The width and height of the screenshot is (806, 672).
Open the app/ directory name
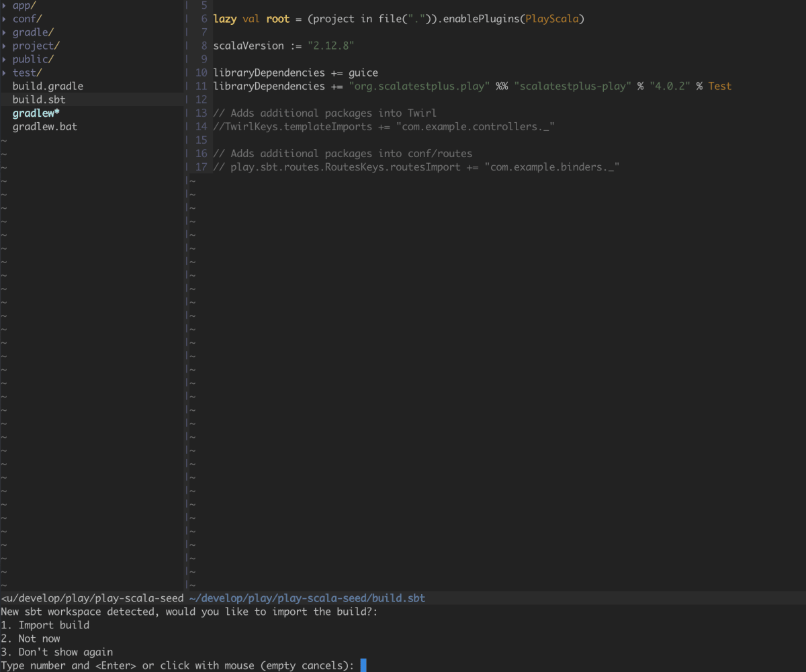coord(24,5)
